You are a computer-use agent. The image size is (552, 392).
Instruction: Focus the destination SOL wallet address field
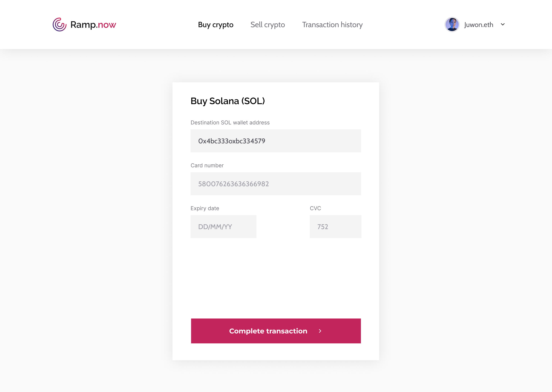click(x=275, y=141)
